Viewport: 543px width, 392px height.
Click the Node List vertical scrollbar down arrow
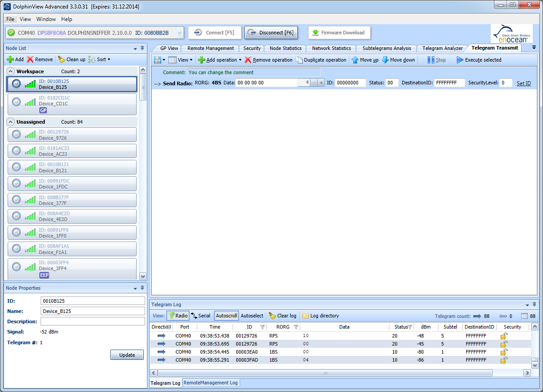click(143, 276)
